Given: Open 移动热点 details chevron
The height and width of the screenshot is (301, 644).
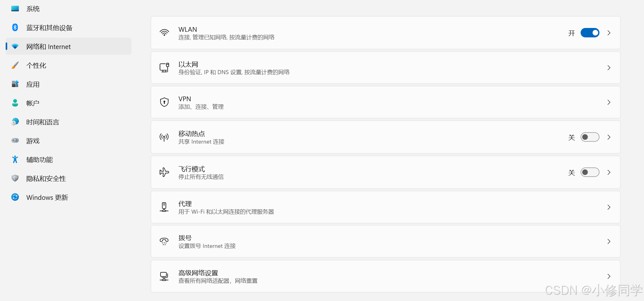Looking at the screenshot, I should [609, 137].
